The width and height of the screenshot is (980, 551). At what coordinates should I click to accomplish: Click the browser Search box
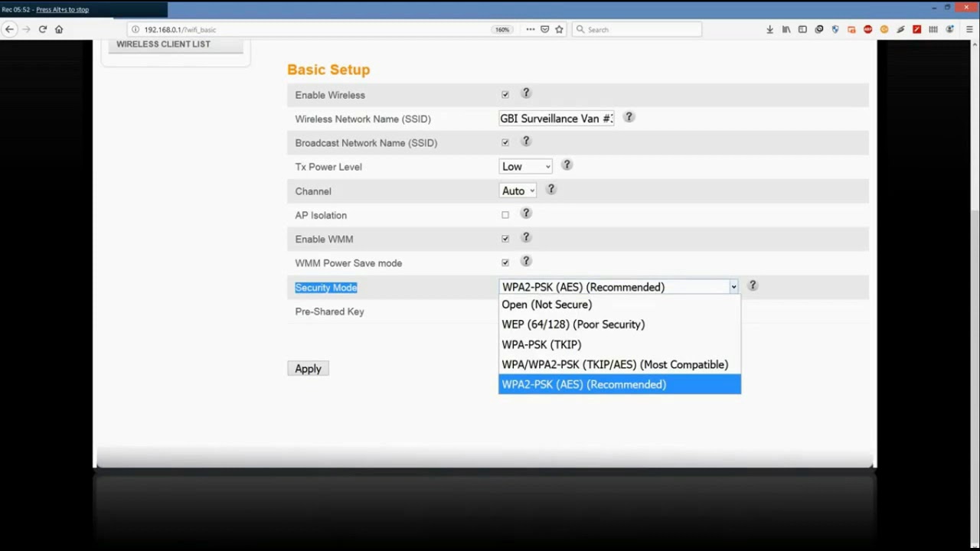tap(636, 29)
